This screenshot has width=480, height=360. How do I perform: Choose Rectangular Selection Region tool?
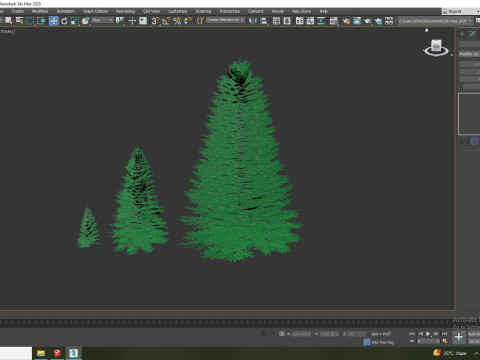[x=30, y=21]
